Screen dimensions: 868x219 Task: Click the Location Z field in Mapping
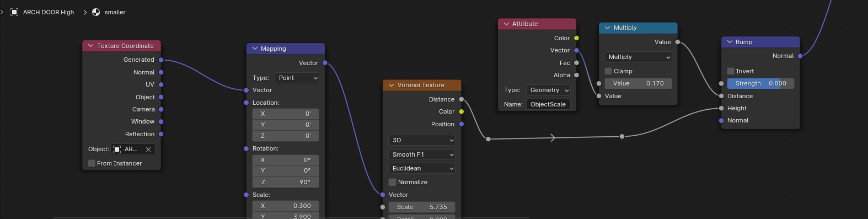[286, 136]
